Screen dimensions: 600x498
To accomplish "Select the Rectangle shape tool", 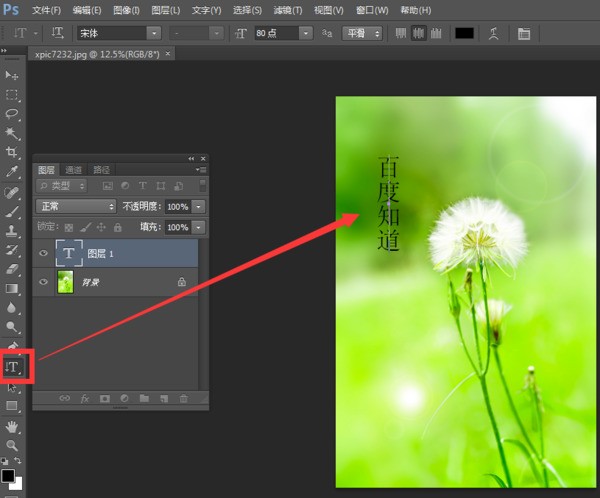I will point(11,406).
